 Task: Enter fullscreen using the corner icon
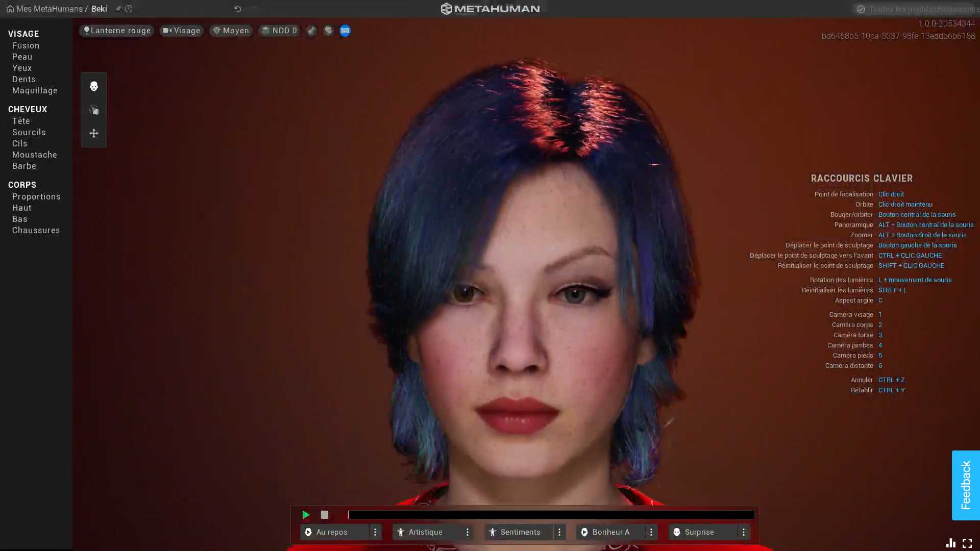click(x=967, y=543)
